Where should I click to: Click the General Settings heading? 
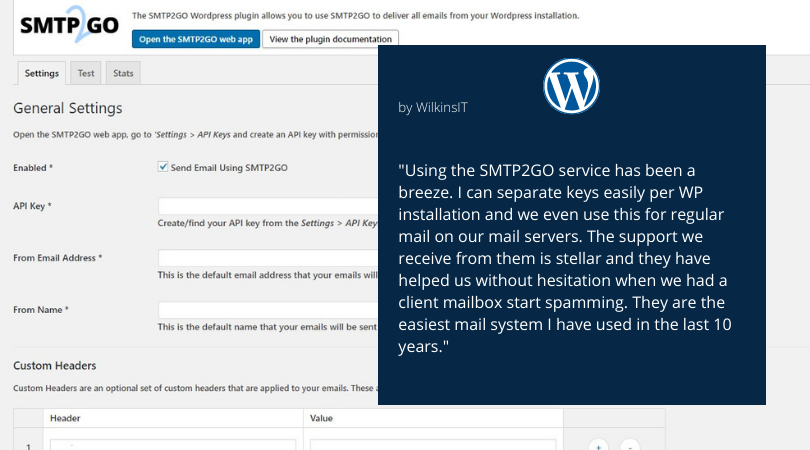[x=68, y=108]
